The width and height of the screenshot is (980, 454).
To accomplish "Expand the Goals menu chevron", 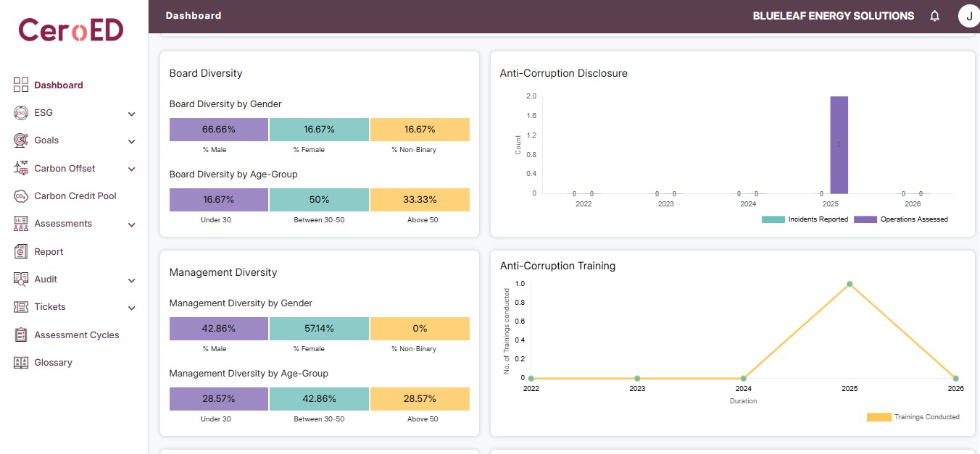I will pyautogui.click(x=131, y=141).
